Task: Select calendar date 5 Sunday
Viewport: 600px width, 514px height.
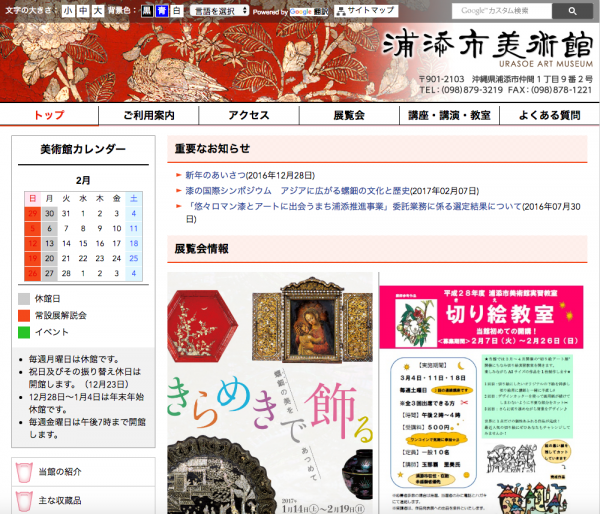Action: click(33, 228)
